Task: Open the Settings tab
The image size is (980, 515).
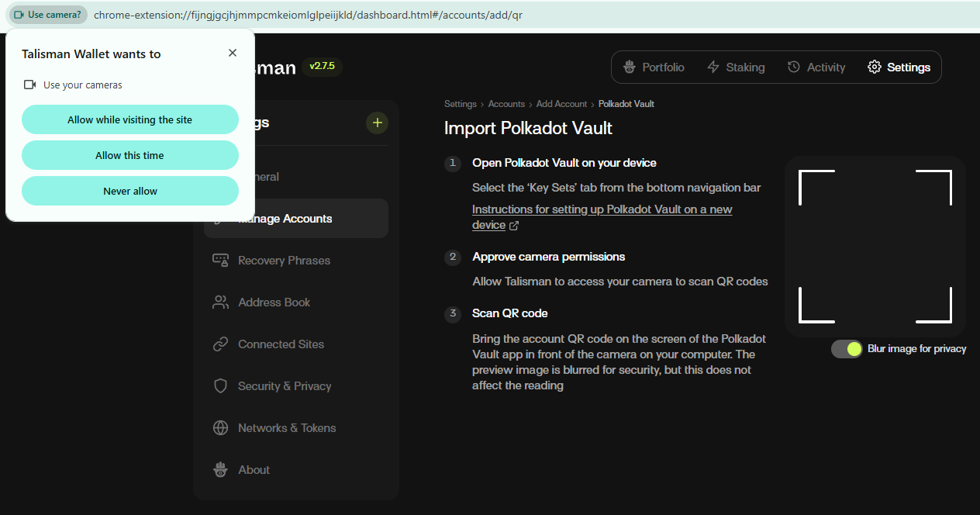Action: 899,67
